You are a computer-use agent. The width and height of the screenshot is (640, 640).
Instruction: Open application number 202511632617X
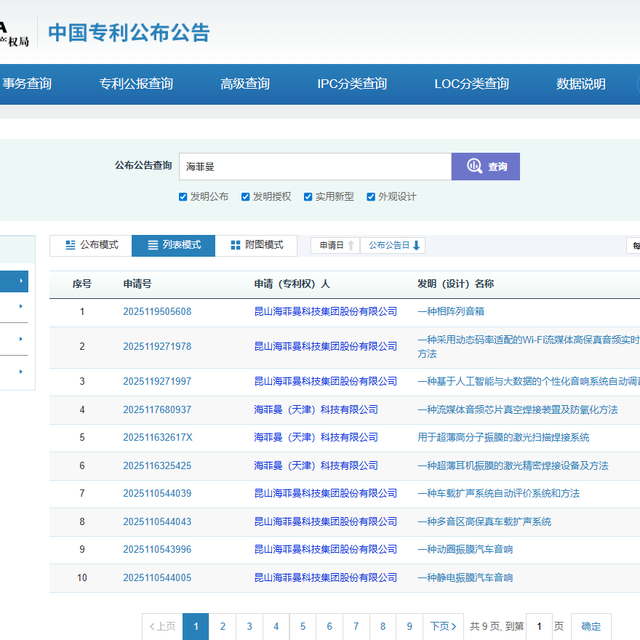[158, 438]
